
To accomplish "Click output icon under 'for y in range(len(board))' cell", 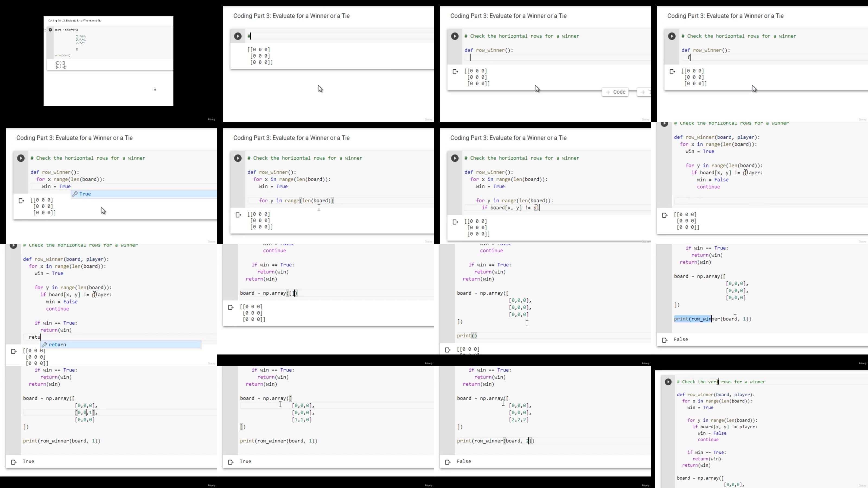I will [238, 215].
